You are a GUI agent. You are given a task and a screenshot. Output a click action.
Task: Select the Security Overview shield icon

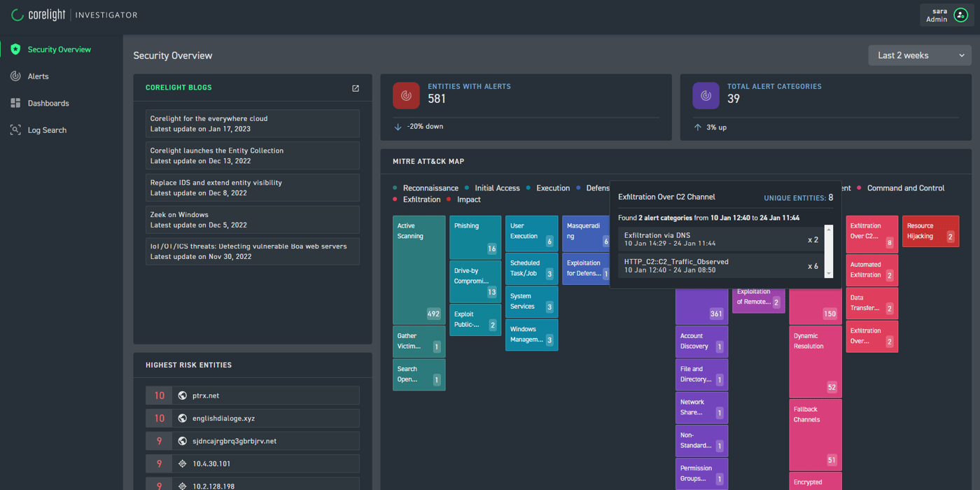(x=15, y=49)
